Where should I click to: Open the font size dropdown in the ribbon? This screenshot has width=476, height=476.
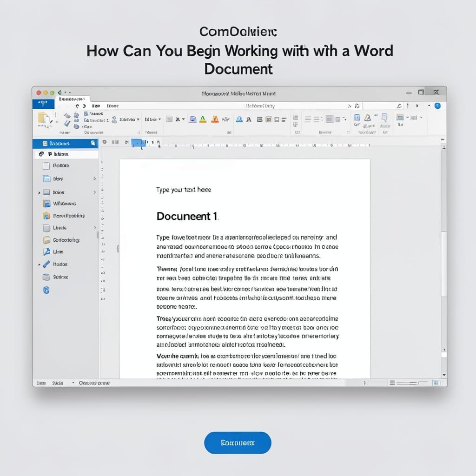pos(152,119)
